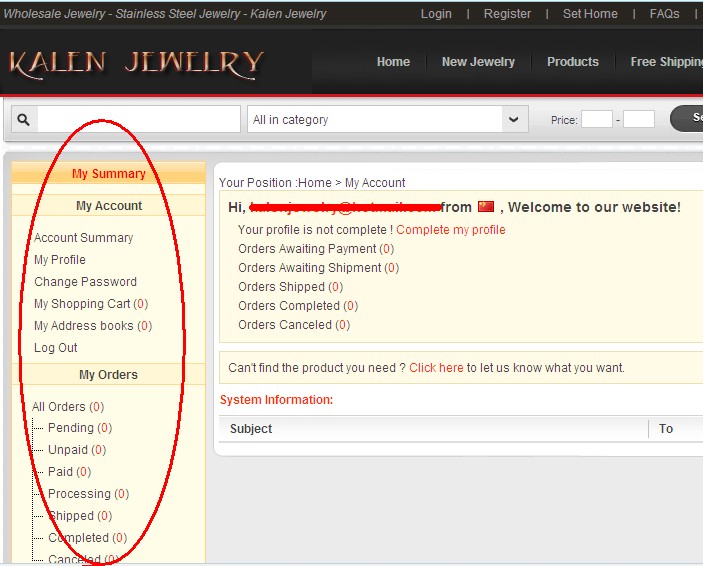Click the Complete my profile link
This screenshot has width=703, height=566.
point(451,230)
